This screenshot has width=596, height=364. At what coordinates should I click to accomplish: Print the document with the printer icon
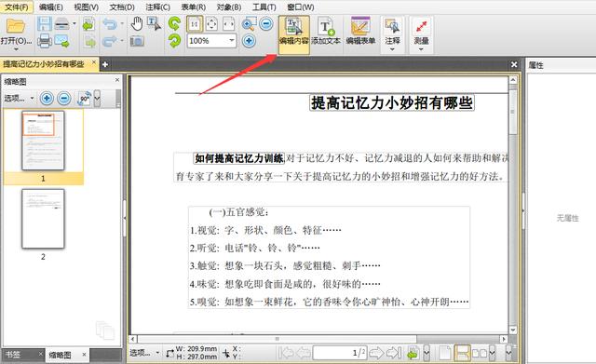point(45,41)
